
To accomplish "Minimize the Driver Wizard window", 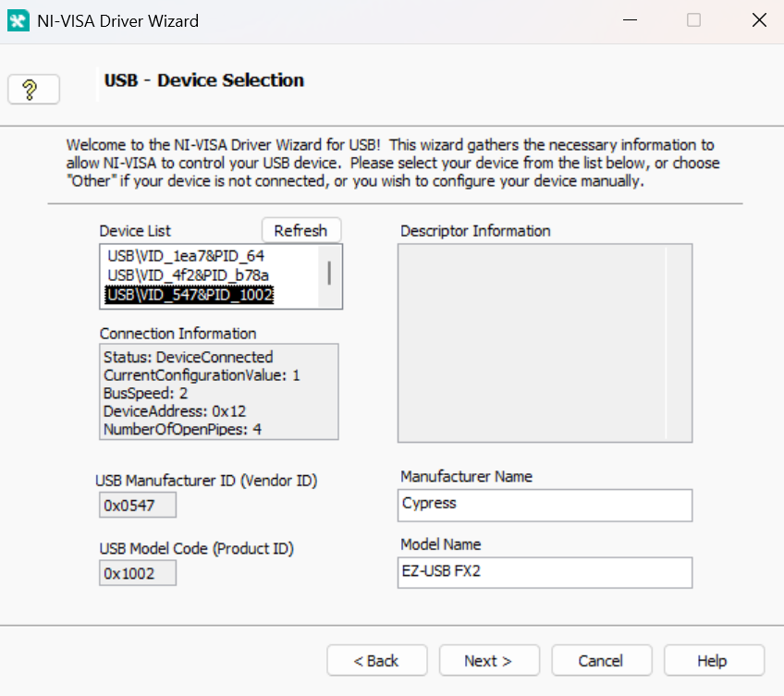I will pyautogui.click(x=630, y=20).
